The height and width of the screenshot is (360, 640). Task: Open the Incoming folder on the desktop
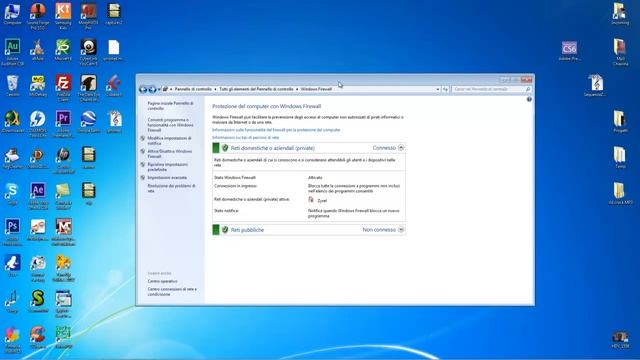coord(620,14)
